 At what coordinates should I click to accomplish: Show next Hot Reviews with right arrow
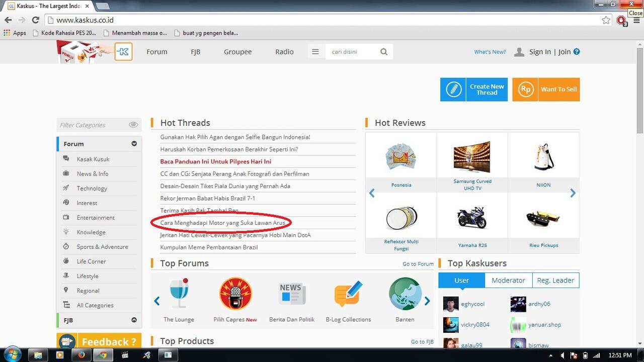573,193
